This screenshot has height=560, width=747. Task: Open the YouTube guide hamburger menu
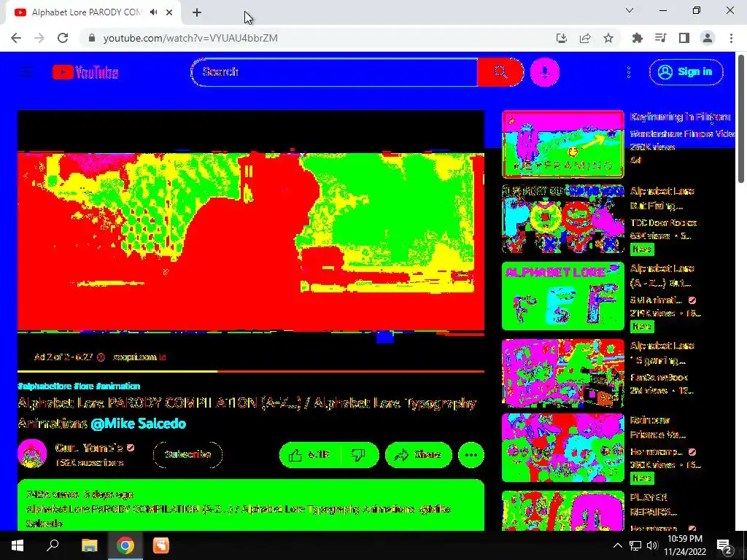click(27, 72)
